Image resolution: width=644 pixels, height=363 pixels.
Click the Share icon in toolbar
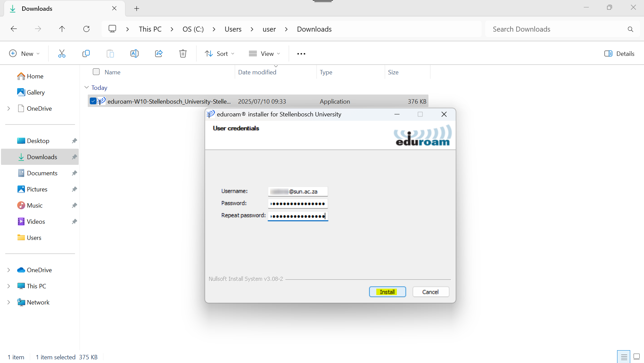(x=159, y=53)
